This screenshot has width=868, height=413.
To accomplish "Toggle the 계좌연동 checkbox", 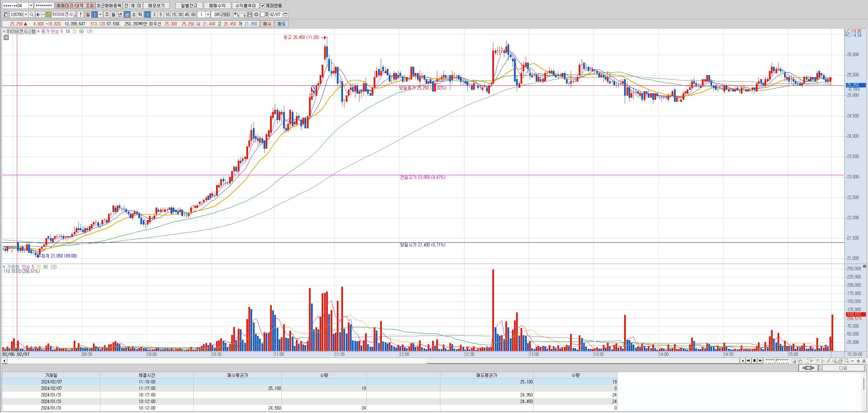I will pos(263,6).
